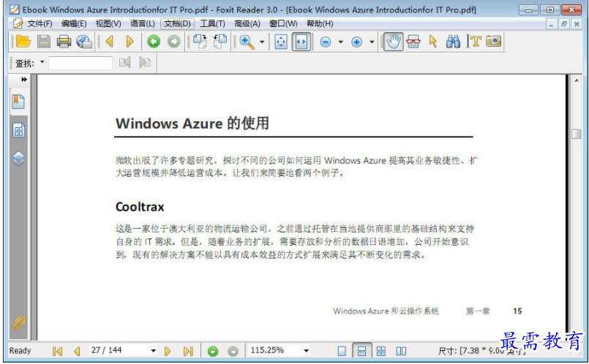This screenshot has height=364, width=589.
Task: Open the zoom percentage dropdown
Action: [307, 351]
